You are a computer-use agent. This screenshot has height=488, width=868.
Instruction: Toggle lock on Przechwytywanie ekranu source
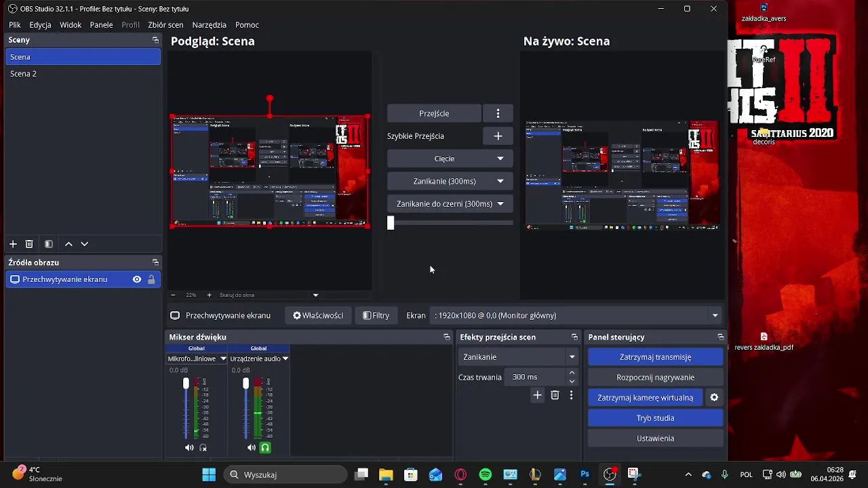point(151,279)
